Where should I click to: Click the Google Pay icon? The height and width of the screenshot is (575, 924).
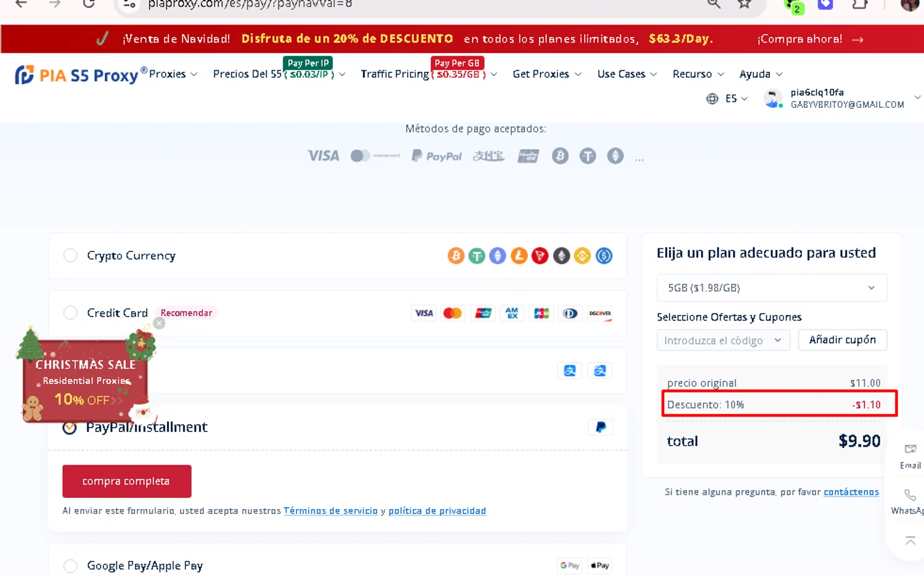pos(570,565)
